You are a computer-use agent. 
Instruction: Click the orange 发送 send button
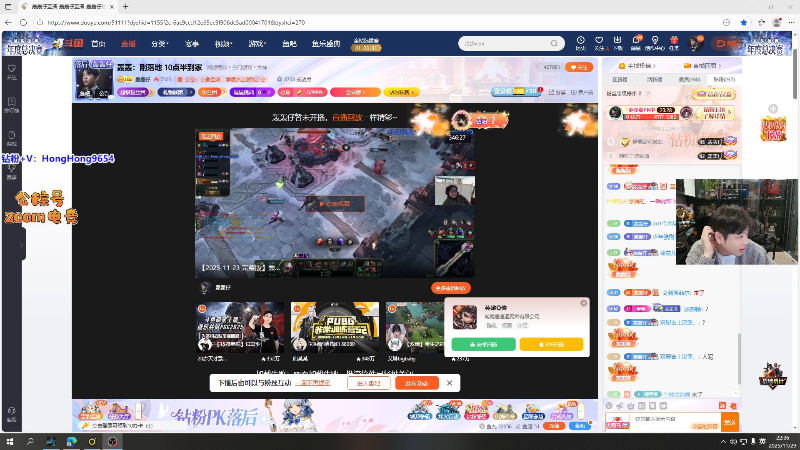[730, 422]
